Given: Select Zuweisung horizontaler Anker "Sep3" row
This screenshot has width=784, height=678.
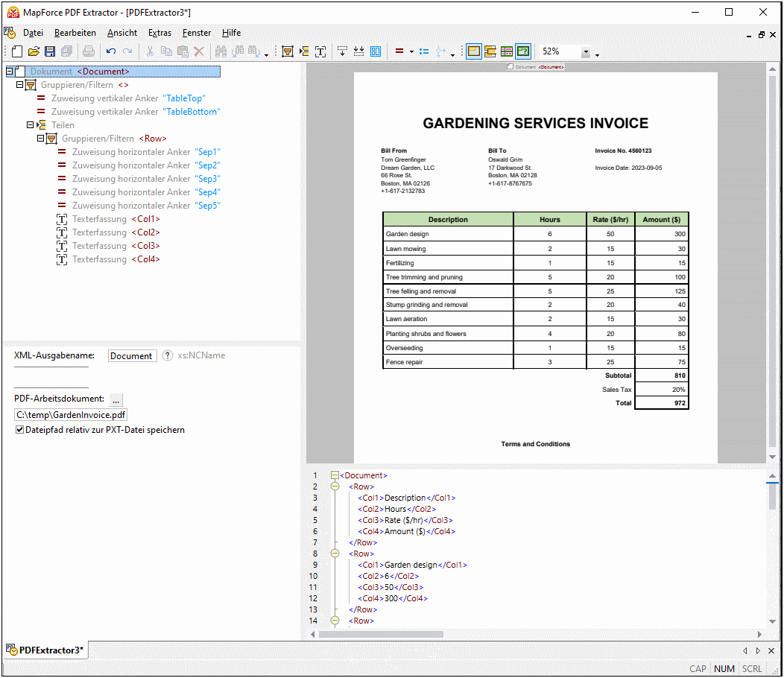Looking at the screenshot, I should [139, 179].
